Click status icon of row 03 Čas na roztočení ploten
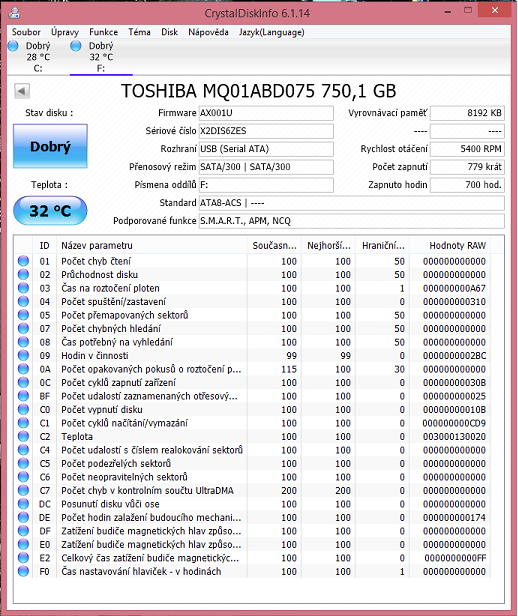Image resolution: width=518 pixels, height=616 pixels. pos(24,288)
